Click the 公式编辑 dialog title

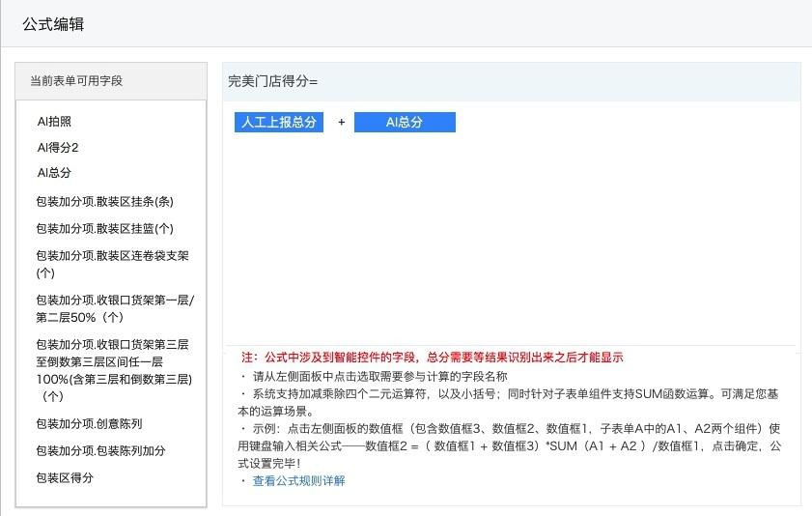(53, 24)
